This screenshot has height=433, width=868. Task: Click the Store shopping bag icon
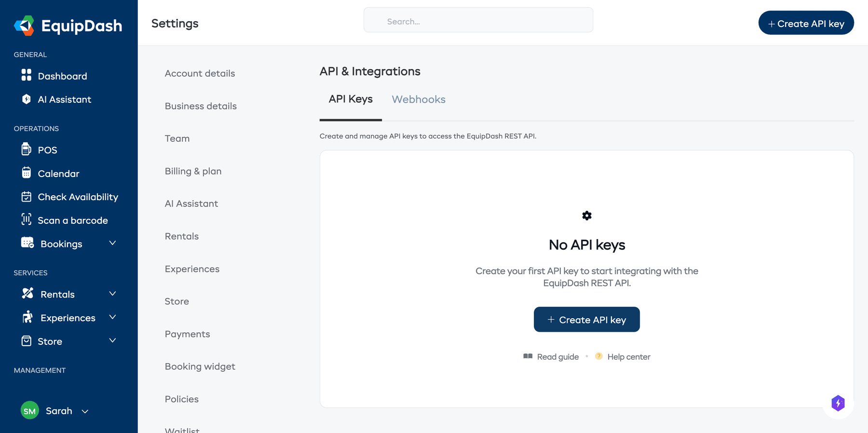pyautogui.click(x=27, y=341)
